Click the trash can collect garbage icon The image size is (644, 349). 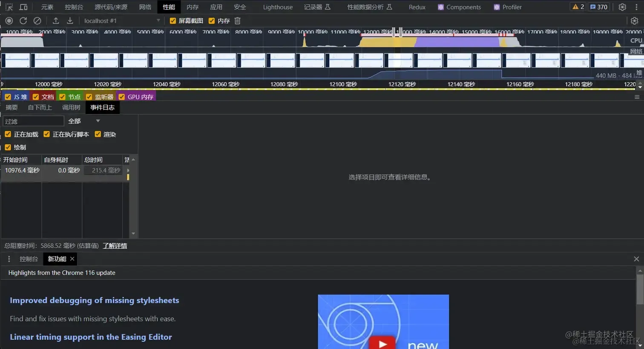point(238,20)
